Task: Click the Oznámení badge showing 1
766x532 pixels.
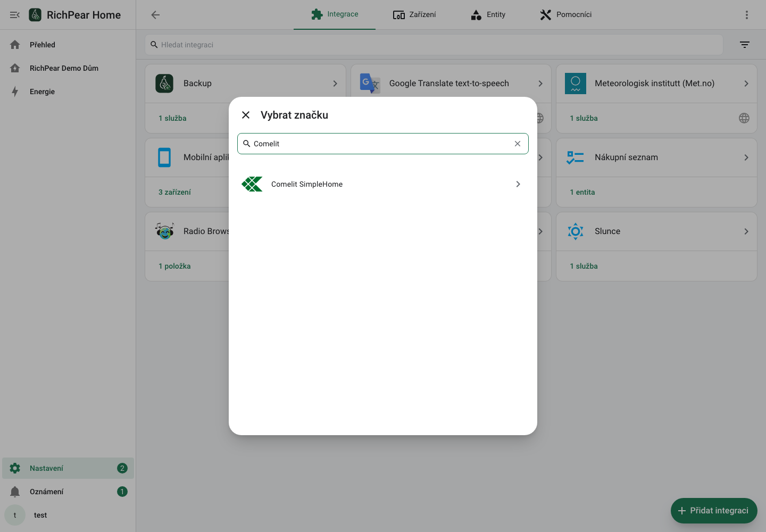Action: point(122,492)
